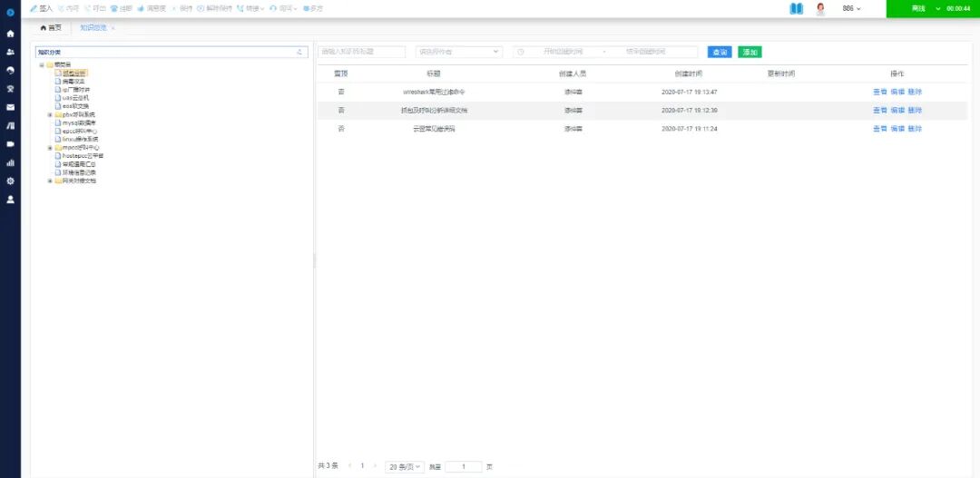980x478 pixels.
Task: Click the refresh icon in 知识分类 header
Action: point(299,53)
